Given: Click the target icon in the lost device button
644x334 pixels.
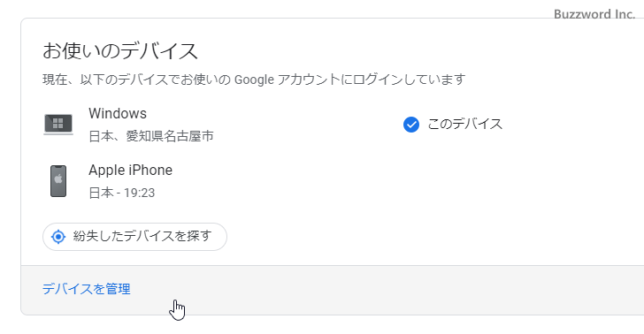Looking at the screenshot, I should tap(58, 237).
